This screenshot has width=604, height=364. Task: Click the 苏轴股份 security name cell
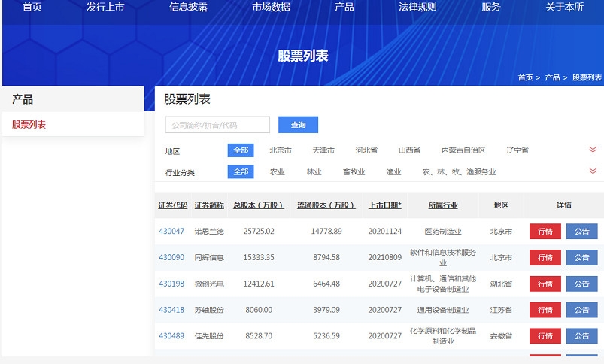(209, 310)
